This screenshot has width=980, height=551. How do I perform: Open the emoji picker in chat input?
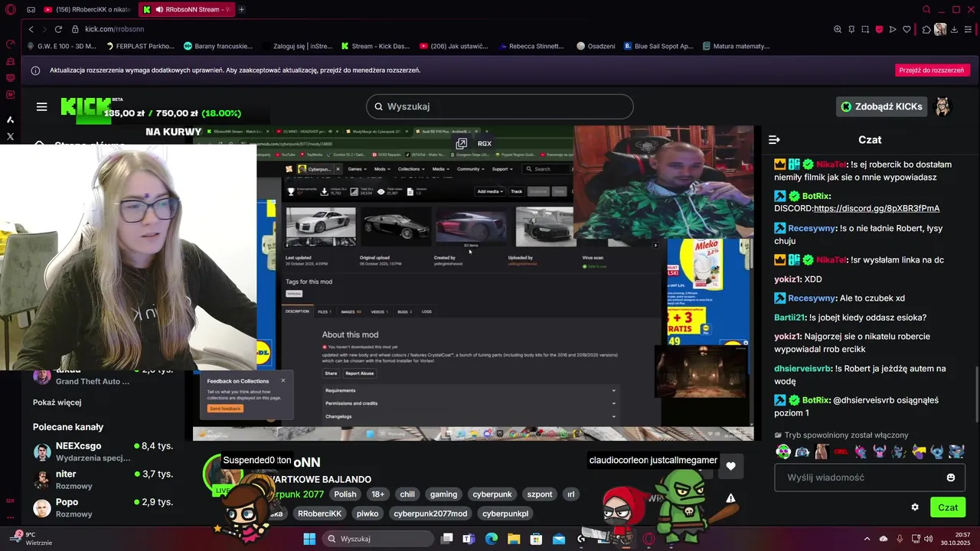click(951, 478)
